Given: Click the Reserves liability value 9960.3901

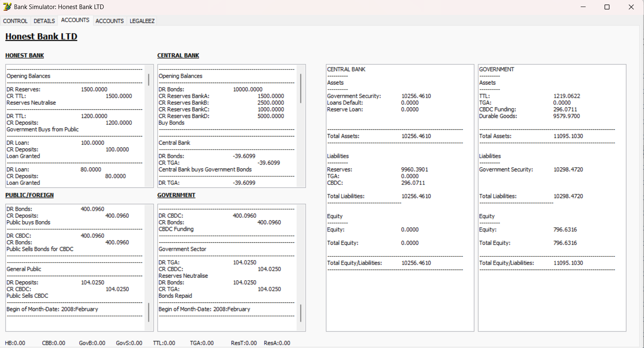Looking at the screenshot, I should click(415, 169).
